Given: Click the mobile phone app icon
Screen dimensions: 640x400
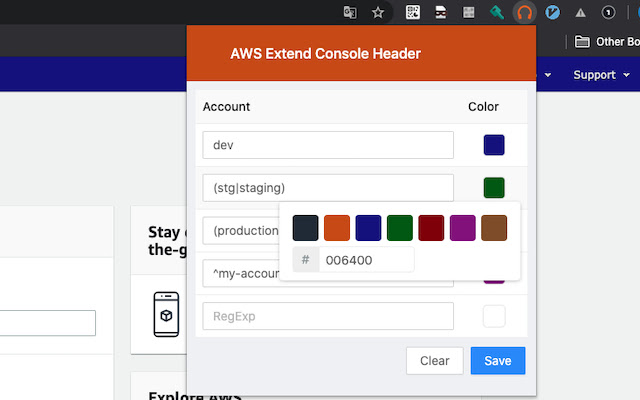Looking at the screenshot, I should coord(166,314).
